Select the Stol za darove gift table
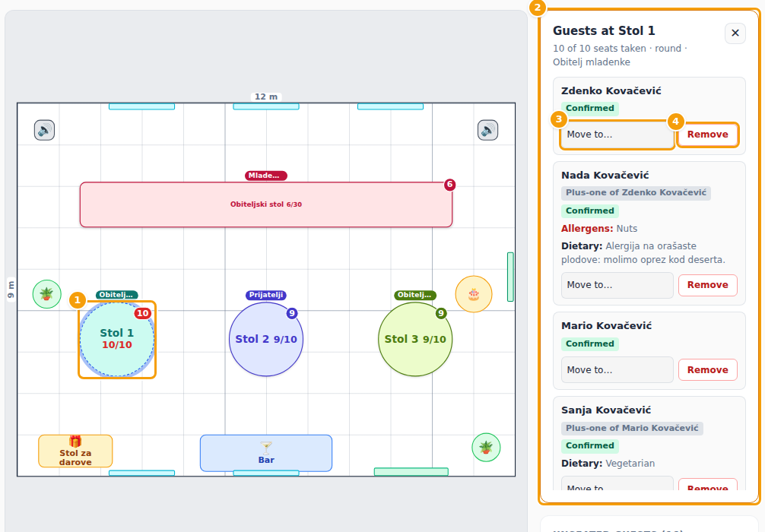 click(75, 451)
